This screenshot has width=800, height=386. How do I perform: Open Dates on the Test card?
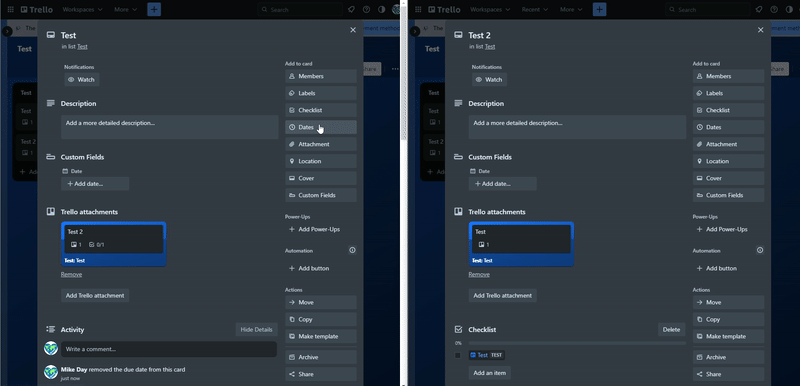coord(321,127)
